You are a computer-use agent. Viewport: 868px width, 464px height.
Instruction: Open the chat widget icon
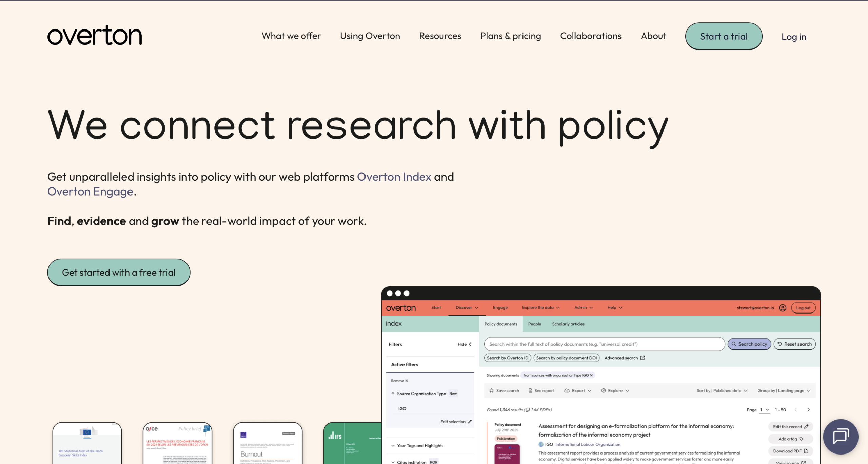(x=841, y=436)
